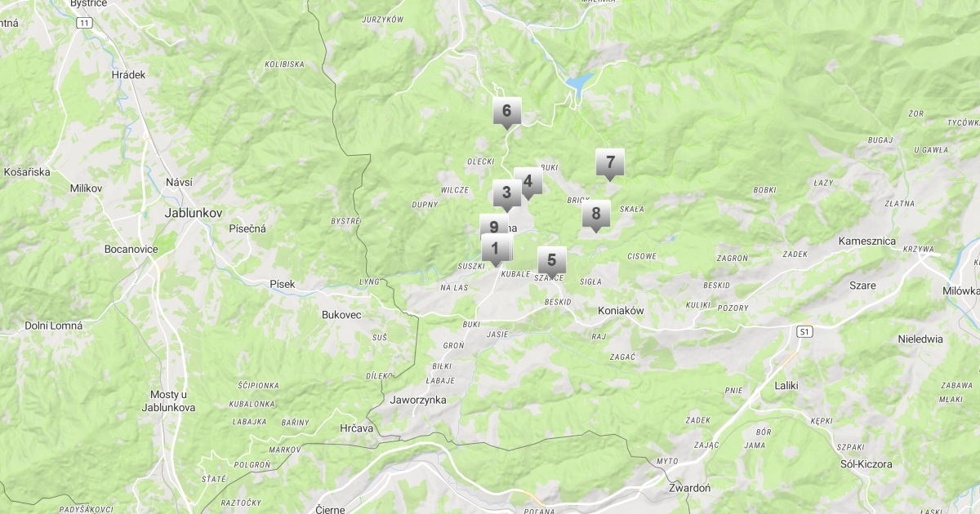980x514 pixels.
Task: Select marker 5 near Szarce
Action: click(x=552, y=263)
